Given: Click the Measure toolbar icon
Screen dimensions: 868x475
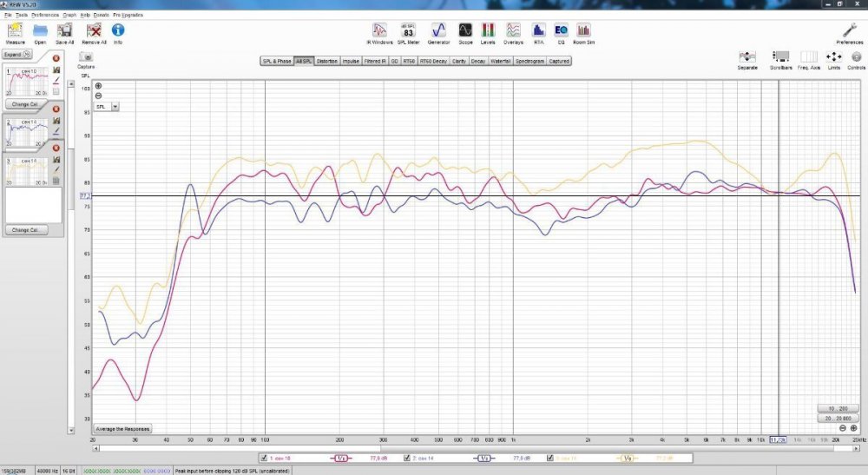Looking at the screenshot, I should coord(15,30).
